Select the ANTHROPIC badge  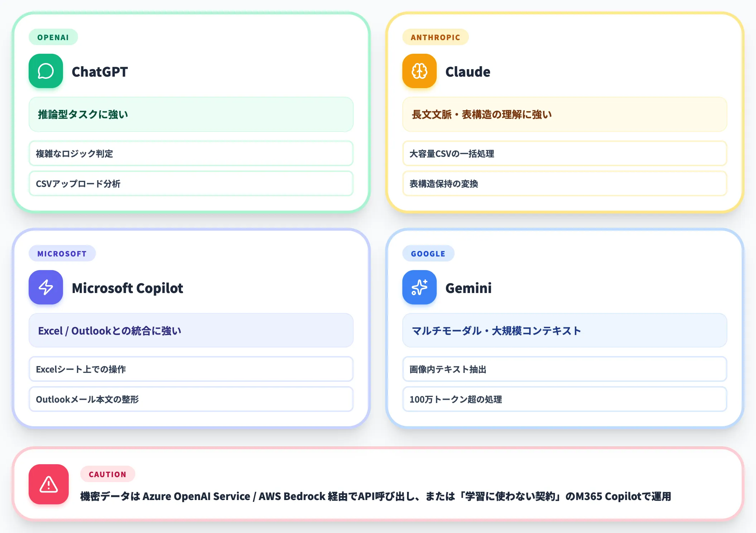(436, 37)
